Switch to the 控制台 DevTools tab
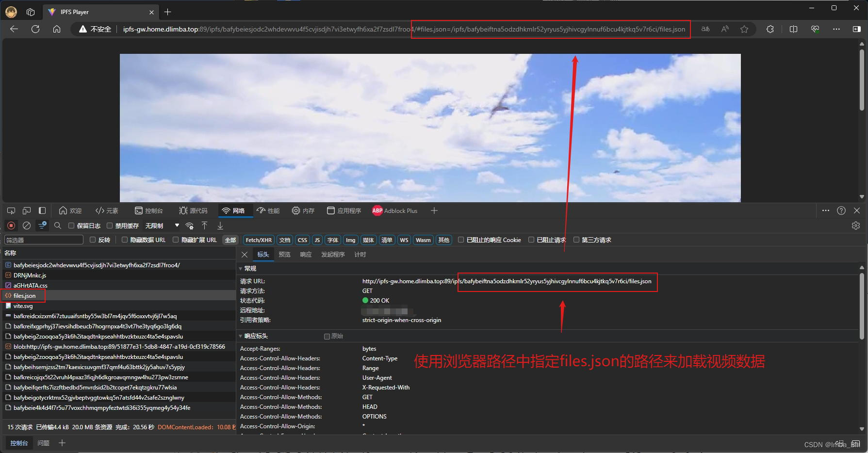The width and height of the screenshot is (868, 453). tap(149, 210)
